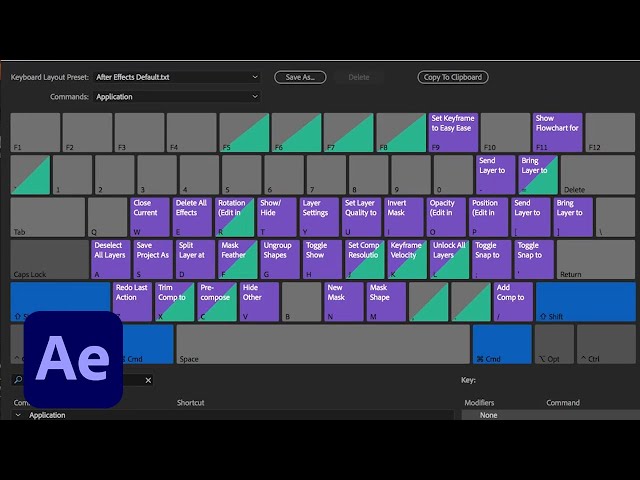Click the None modifiers row
Image resolution: width=640 pixels, height=480 pixels.
(551, 415)
